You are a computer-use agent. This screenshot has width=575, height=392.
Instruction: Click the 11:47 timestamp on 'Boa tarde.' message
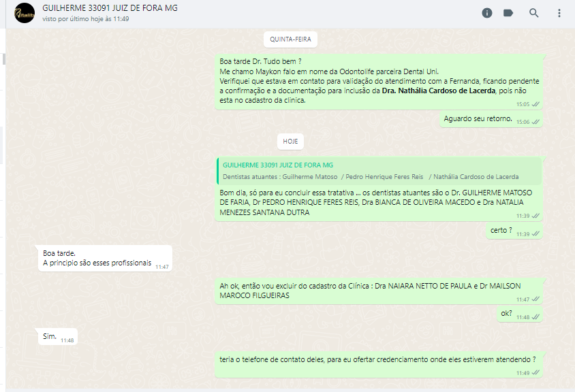click(162, 267)
